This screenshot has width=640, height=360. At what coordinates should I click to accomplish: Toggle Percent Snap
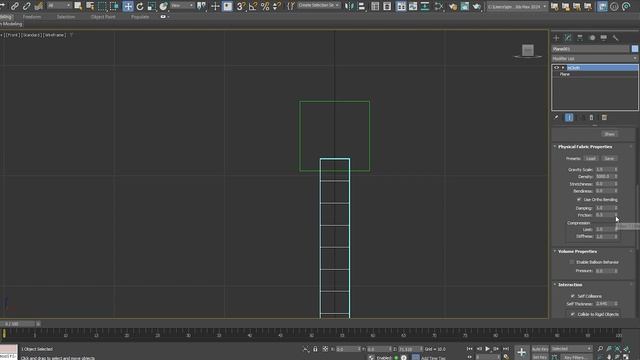pyautogui.click(x=265, y=6)
